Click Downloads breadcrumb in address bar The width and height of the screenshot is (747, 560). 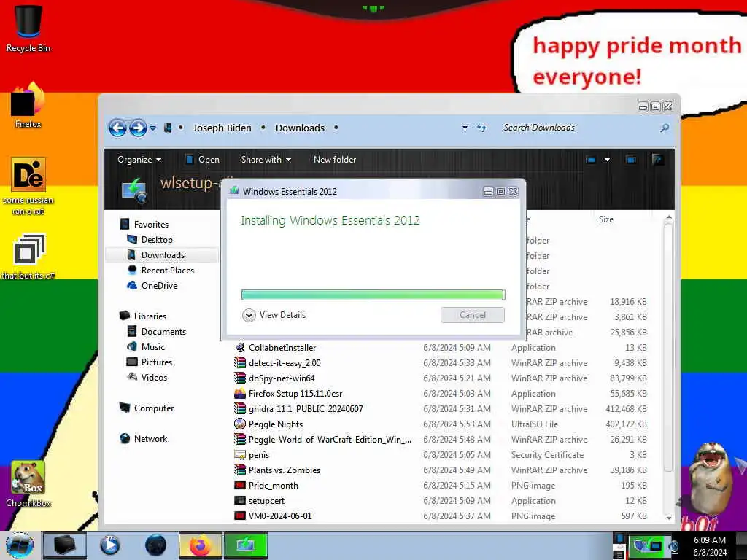click(x=300, y=128)
